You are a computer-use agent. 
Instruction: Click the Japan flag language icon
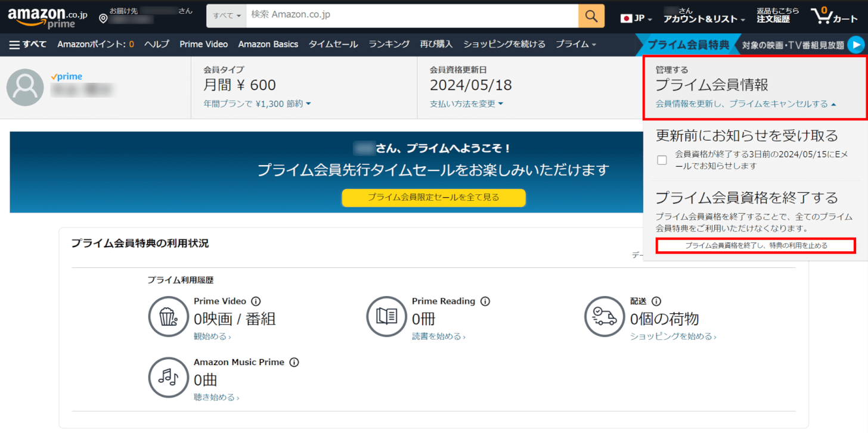coord(626,18)
